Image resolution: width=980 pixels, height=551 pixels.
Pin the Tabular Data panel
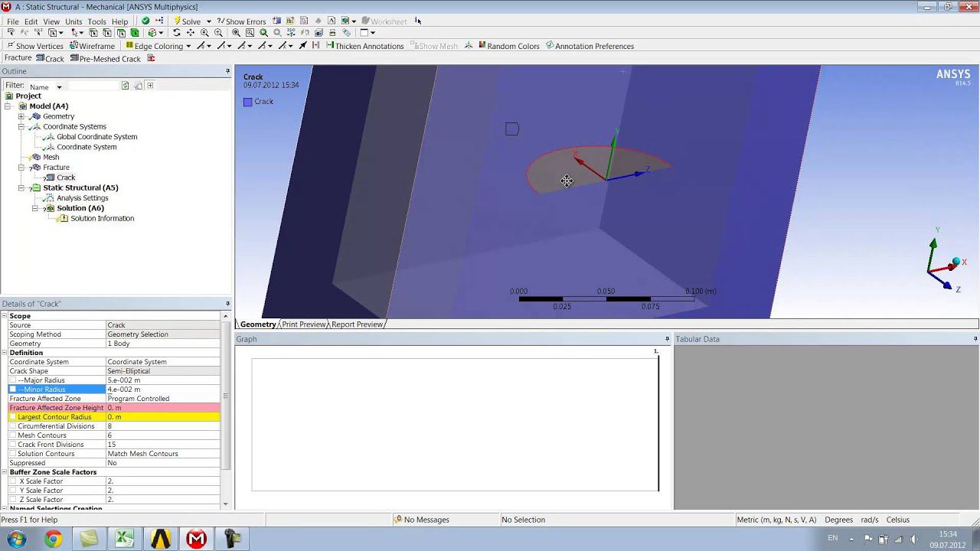point(975,339)
